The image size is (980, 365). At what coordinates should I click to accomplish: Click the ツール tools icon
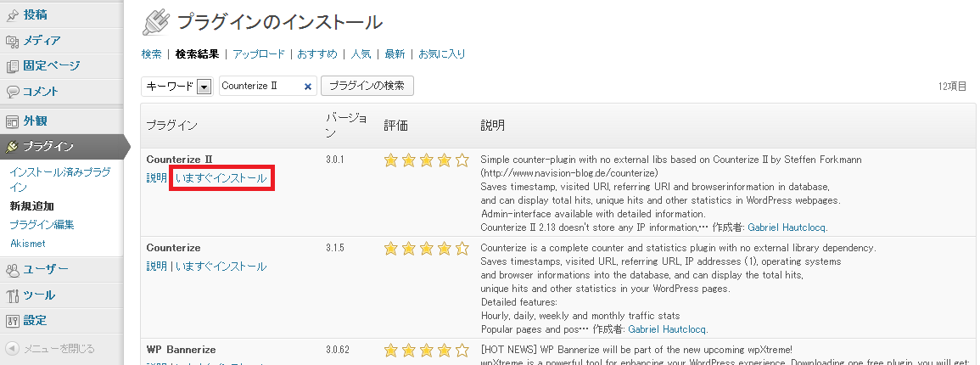pos(12,295)
